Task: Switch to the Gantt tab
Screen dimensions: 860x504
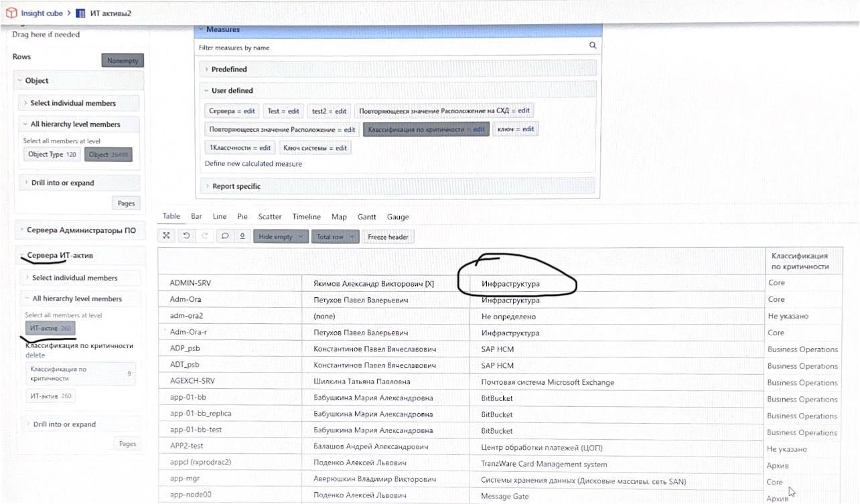Action: 367,217
